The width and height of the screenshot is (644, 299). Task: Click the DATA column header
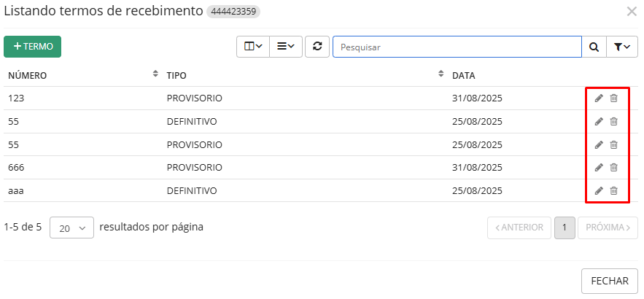point(464,76)
